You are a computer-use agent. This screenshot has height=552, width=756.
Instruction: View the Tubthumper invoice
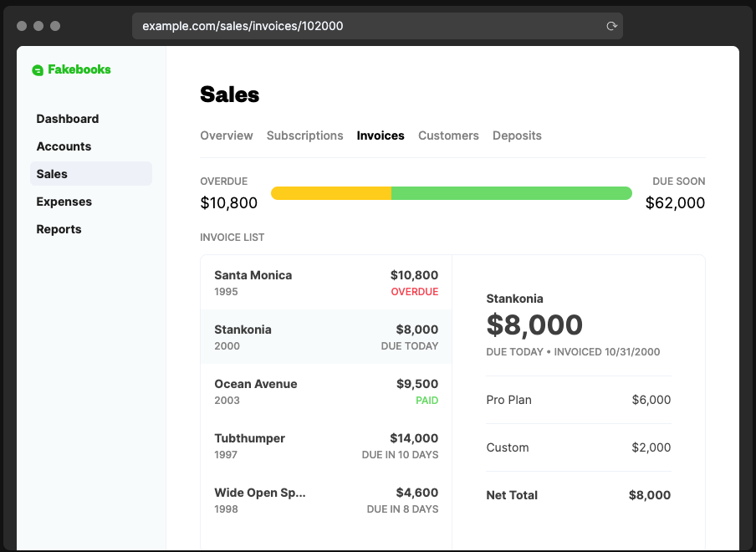(326, 446)
